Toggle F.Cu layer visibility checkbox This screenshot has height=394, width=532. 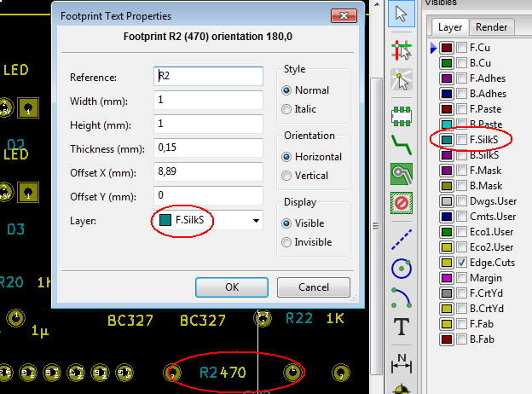click(461, 48)
